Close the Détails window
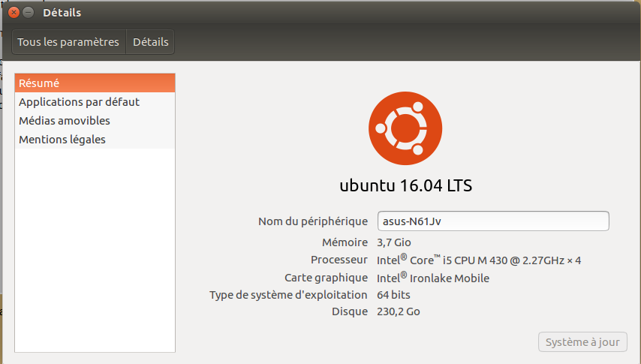This screenshot has height=364, width=641. pyautogui.click(x=14, y=13)
